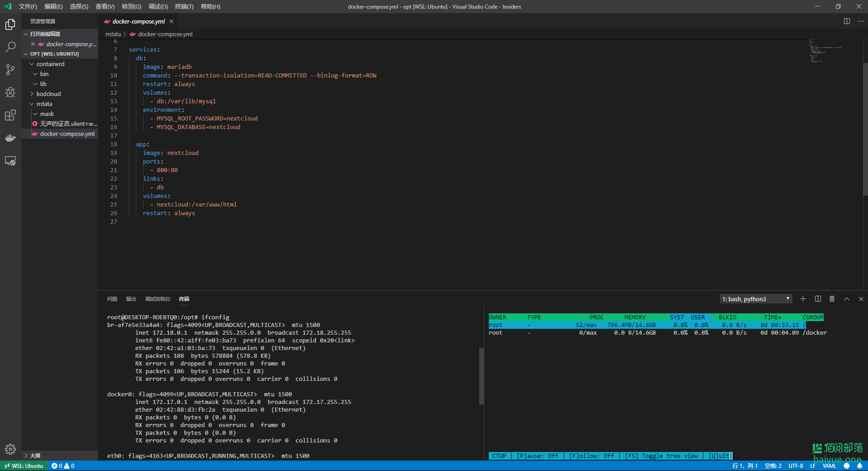868x471 pixels.
Task: Change encoding via UTF-8 status item
Action: pyautogui.click(x=796, y=466)
